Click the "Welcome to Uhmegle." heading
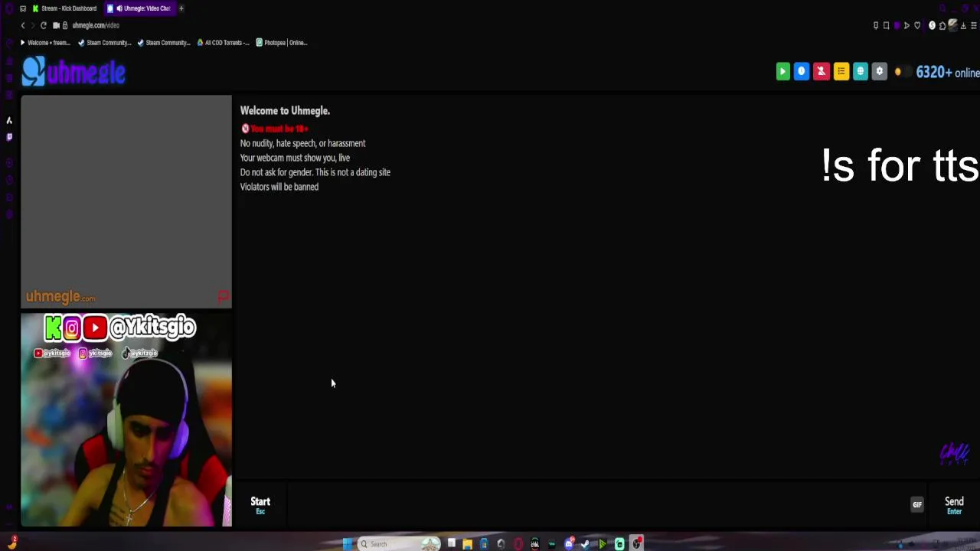Screen dimensions: 980x551 click(285, 111)
